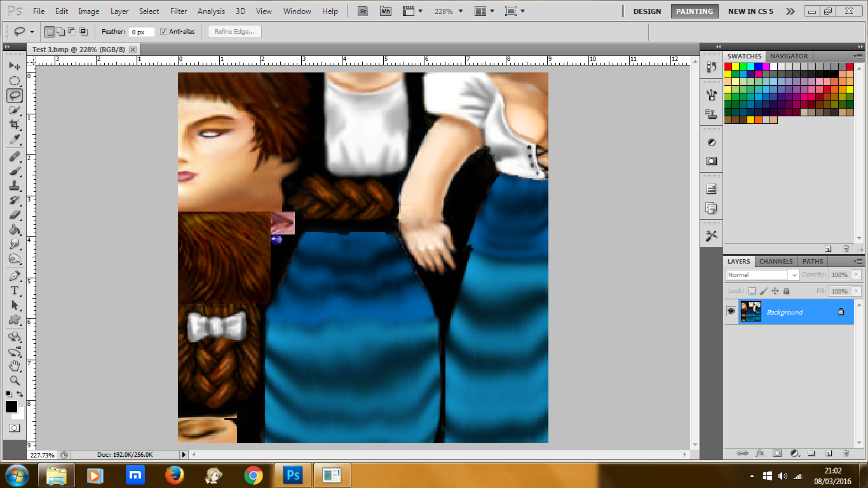Image resolution: width=868 pixels, height=488 pixels.
Task: Toggle the Anti-alias checkbox
Action: (x=164, y=32)
